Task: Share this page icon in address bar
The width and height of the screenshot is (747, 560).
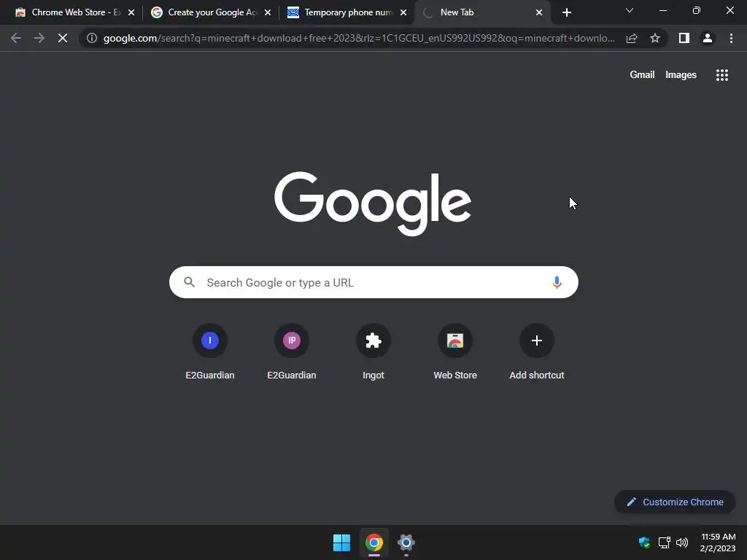Action: 632,38
